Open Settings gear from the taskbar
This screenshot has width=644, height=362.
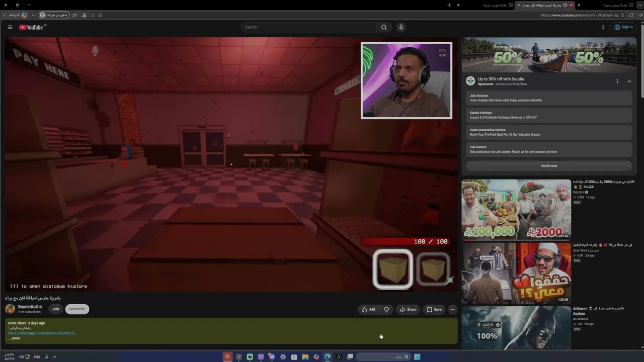(x=283, y=357)
